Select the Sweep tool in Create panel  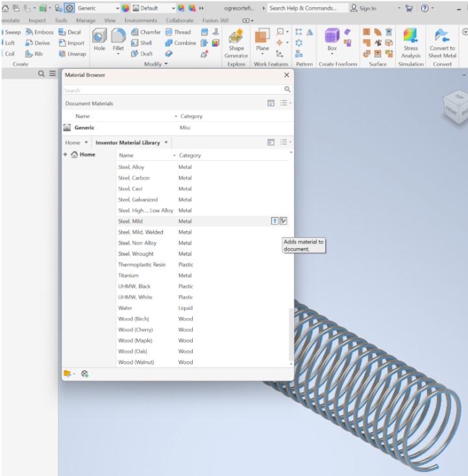[12, 32]
